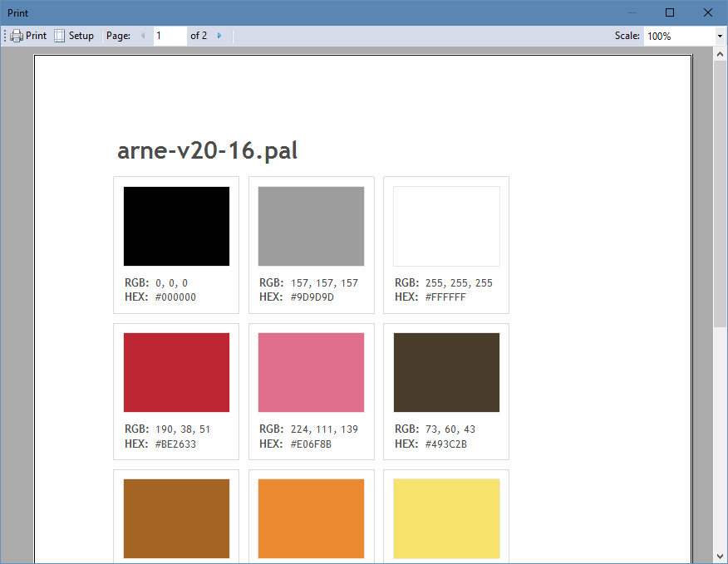
Task: Maximize the Print window
Action: pyautogui.click(x=670, y=12)
